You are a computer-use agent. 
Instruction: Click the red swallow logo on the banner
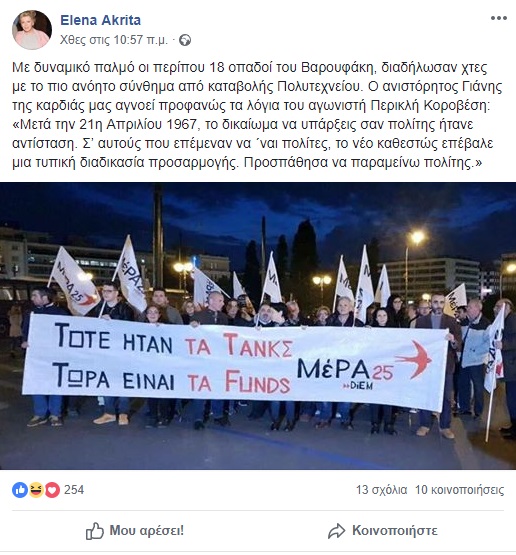[414, 359]
